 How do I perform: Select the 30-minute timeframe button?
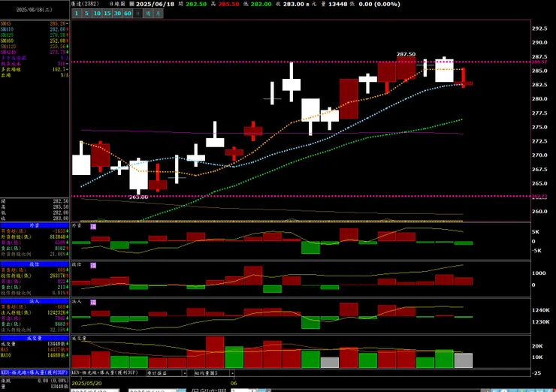[x=117, y=14]
